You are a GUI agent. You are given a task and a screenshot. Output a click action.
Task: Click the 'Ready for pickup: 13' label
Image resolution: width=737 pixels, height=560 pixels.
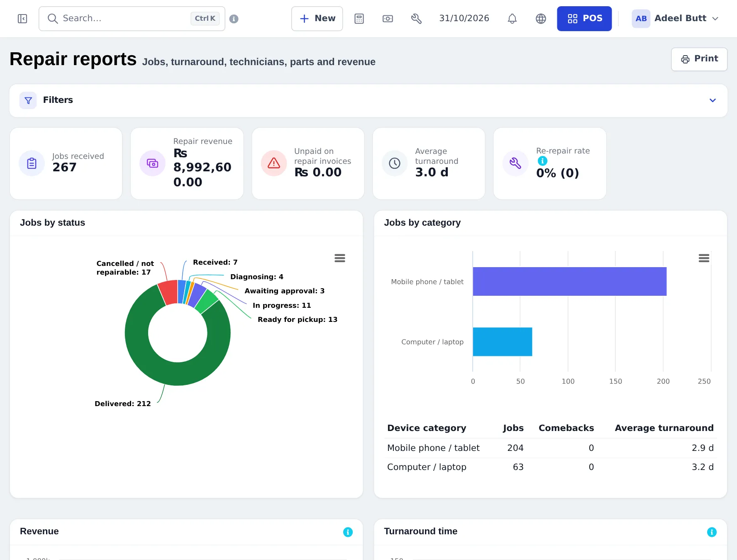pyautogui.click(x=298, y=319)
